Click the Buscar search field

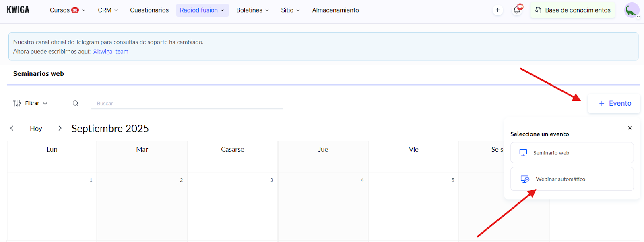tap(187, 104)
